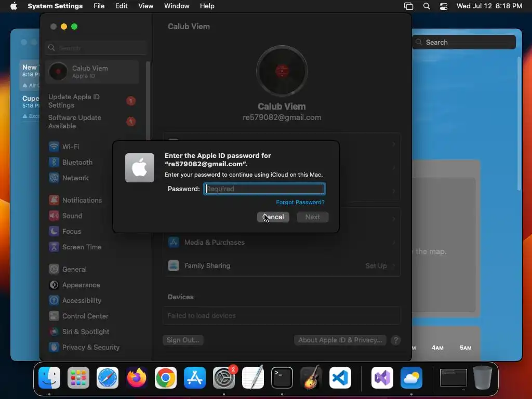Open the File menu
Image resolution: width=532 pixels, height=399 pixels.
[x=99, y=6]
